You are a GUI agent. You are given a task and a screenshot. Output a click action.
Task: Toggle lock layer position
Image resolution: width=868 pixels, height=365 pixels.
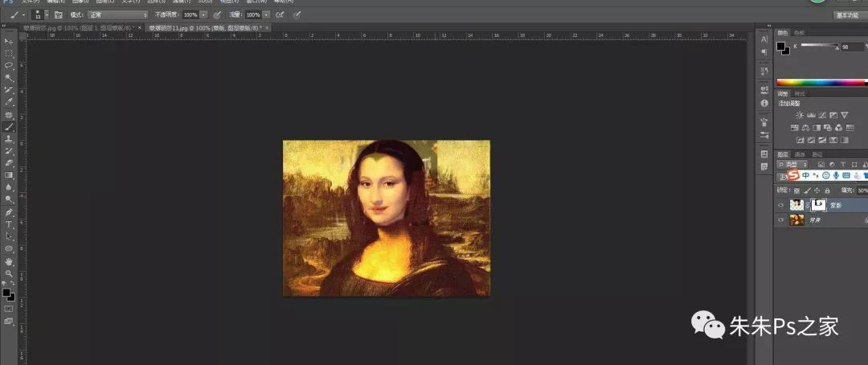(x=816, y=190)
